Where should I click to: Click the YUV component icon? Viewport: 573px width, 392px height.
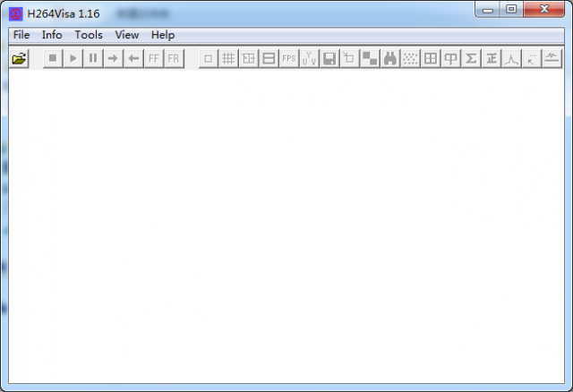click(x=309, y=58)
